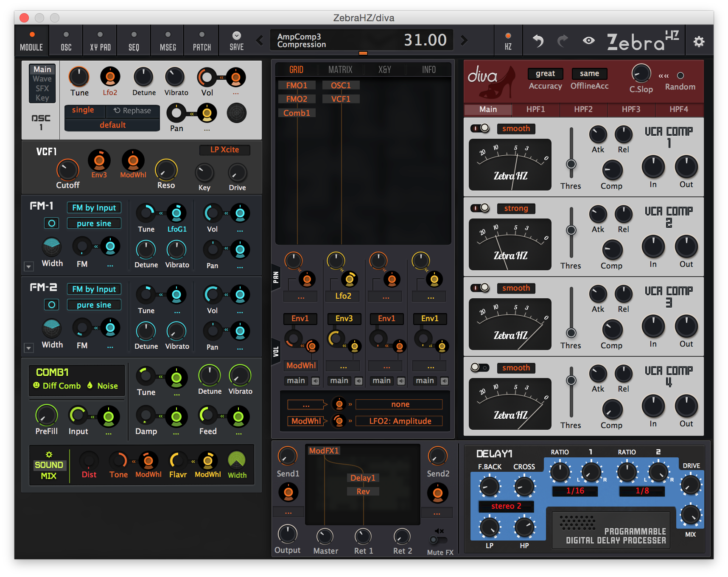The width and height of the screenshot is (728, 577).
Task: Adjust Comp 4 Thres slider
Action: pyautogui.click(x=571, y=380)
